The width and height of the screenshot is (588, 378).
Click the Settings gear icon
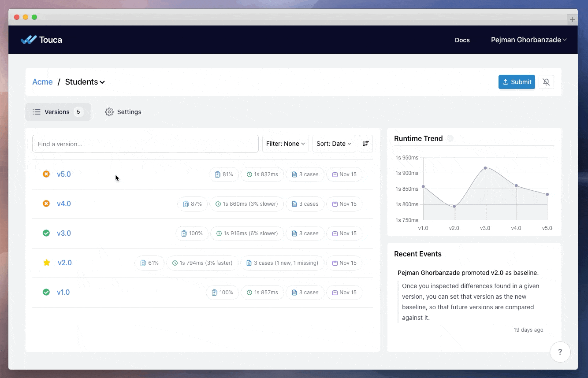point(109,112)
